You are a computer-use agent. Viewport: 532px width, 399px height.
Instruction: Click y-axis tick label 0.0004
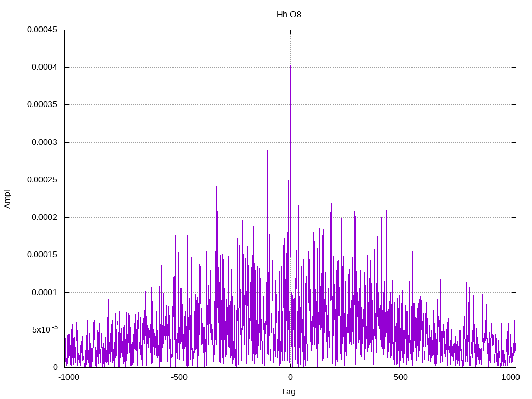pos(45,67)
